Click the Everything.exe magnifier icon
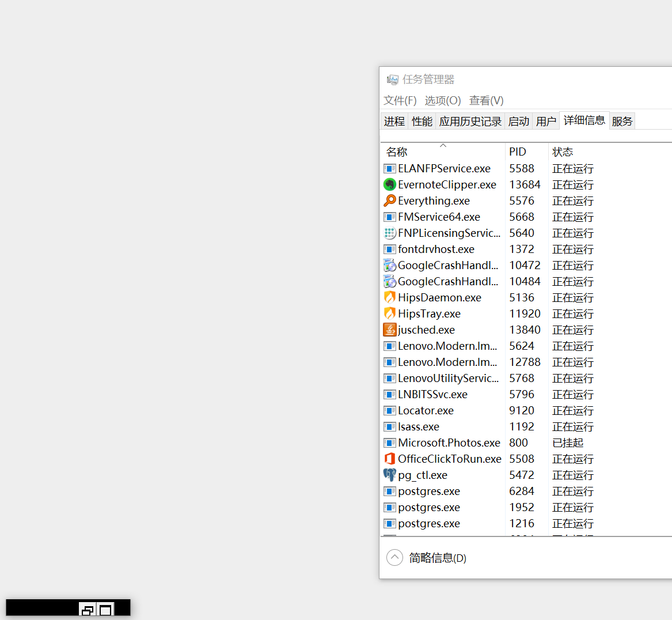Screen dimensions: 672x620 click(390, 201)
